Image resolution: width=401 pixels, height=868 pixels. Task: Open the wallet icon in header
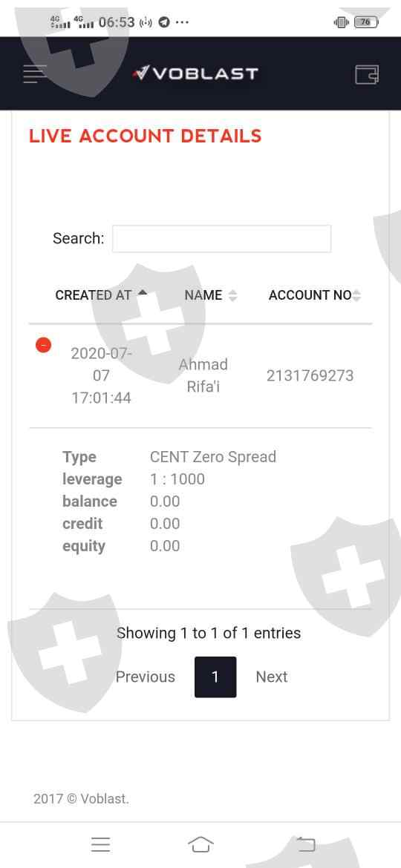[367, 74]
